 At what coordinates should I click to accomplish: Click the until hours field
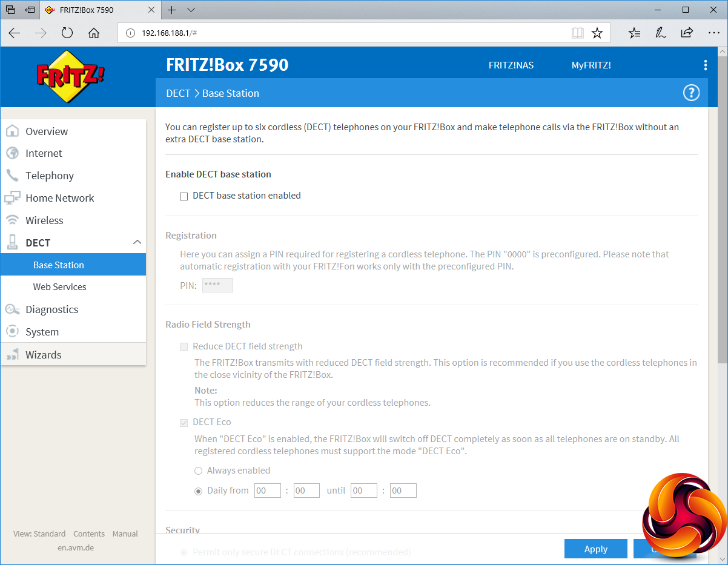364,491
